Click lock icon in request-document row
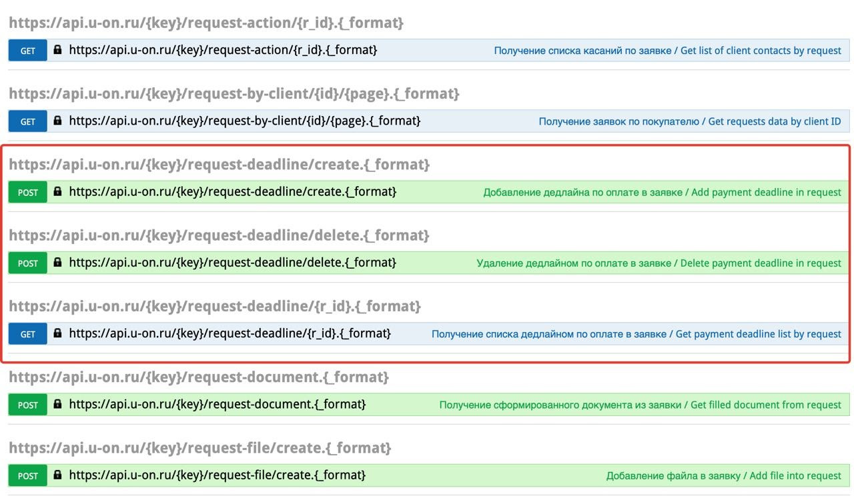854x504 pixels. tap(57, 405)
